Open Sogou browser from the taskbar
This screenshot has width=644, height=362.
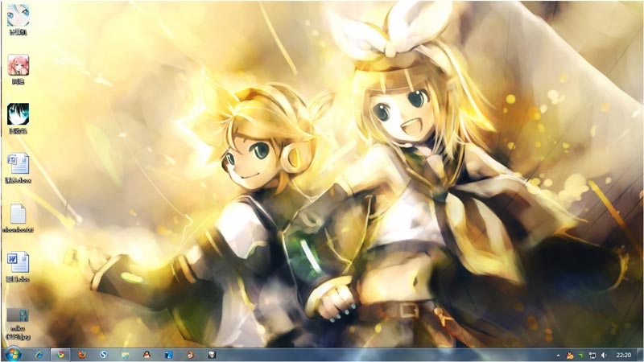103,355
